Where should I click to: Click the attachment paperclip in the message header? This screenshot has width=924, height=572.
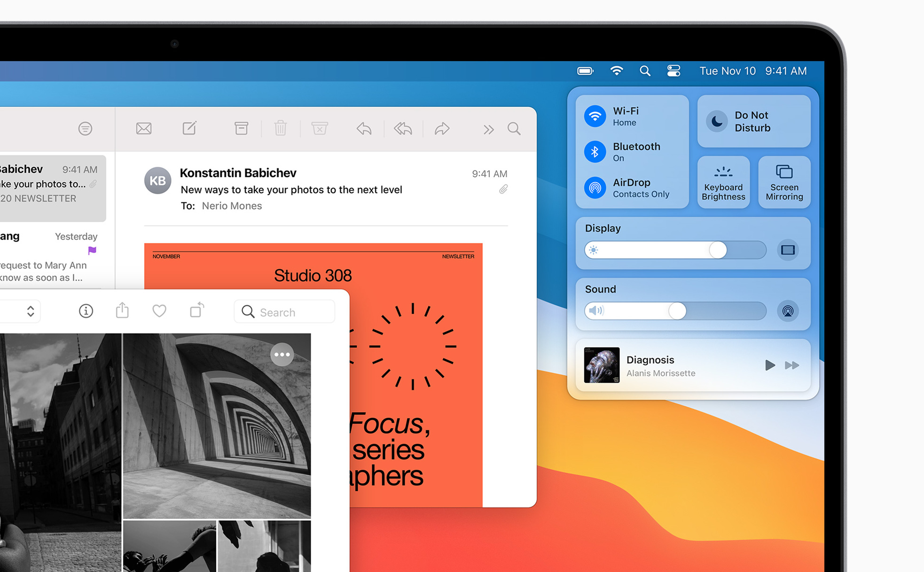[503, 189]
